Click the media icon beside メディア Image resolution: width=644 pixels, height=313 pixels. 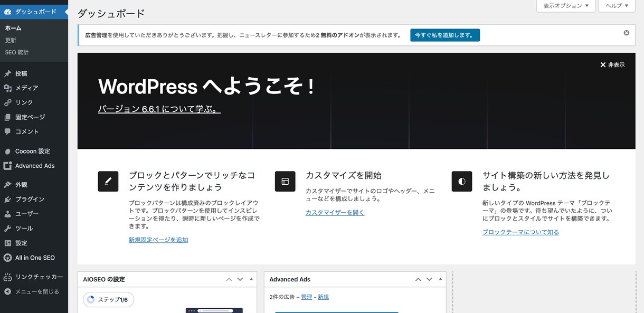7,88
